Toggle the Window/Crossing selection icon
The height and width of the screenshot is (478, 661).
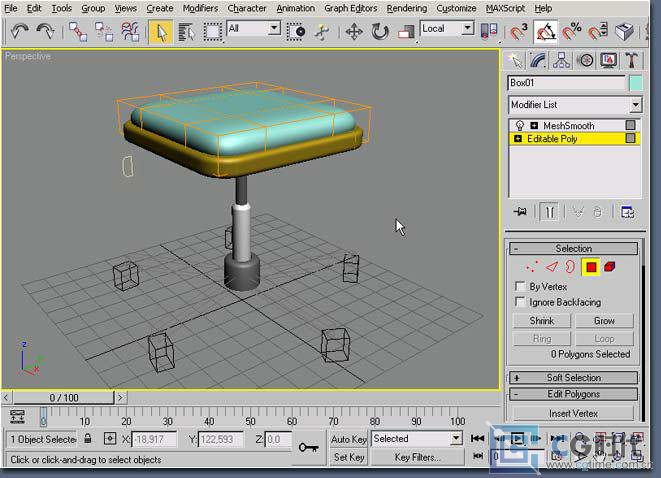[x=296, y=32]
